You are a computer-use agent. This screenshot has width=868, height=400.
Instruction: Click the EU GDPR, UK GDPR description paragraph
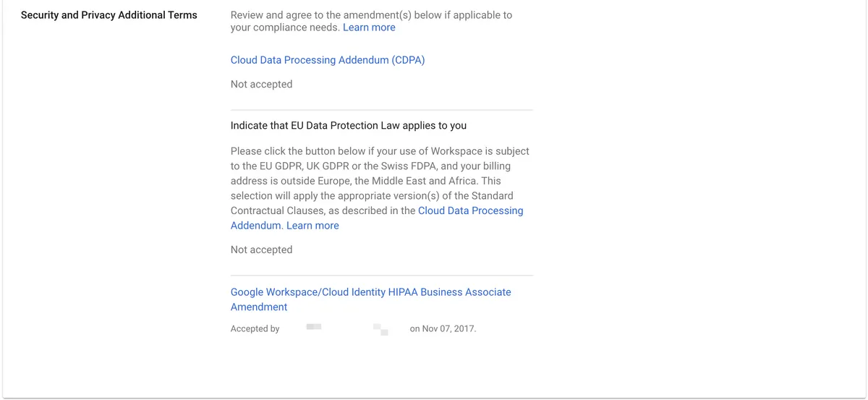click(x=380, y=188)
